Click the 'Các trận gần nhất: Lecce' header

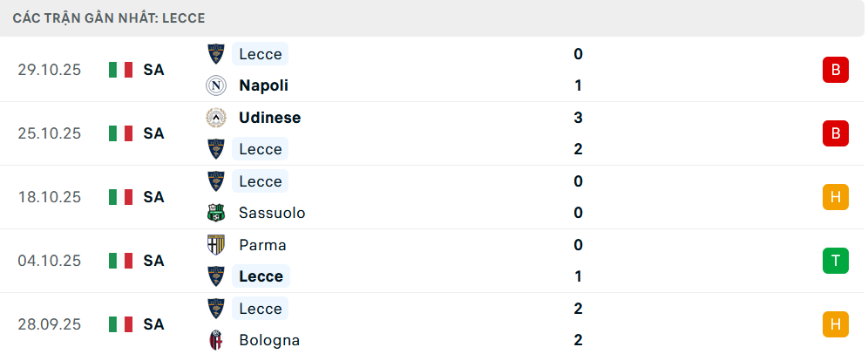[110, 17]
